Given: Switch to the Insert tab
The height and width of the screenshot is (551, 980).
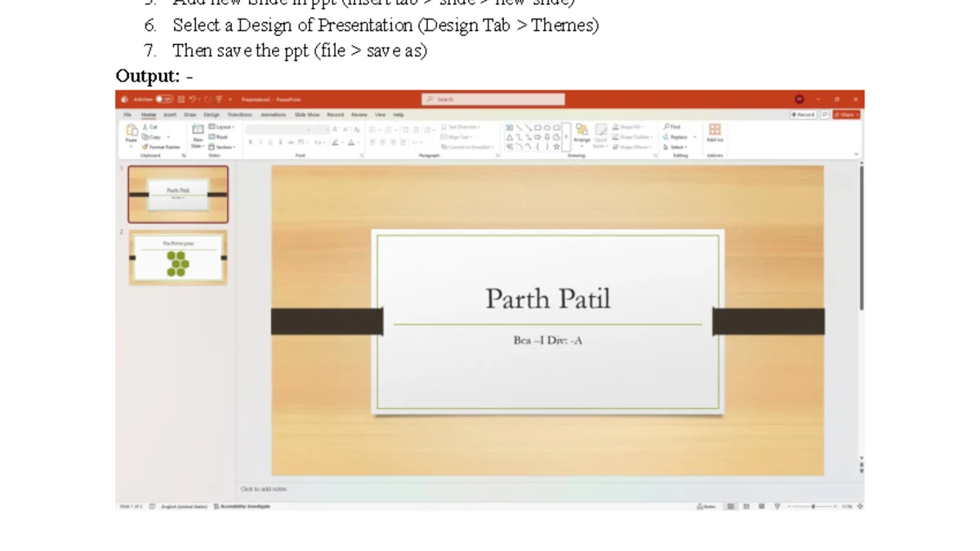Looking at the screenshot, I should [170, 115].
